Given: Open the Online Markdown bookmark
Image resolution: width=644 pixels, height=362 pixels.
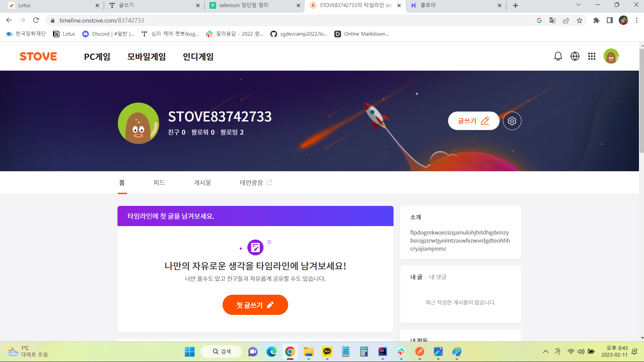Looking at the screenshot, I should [x=362, y=34].
